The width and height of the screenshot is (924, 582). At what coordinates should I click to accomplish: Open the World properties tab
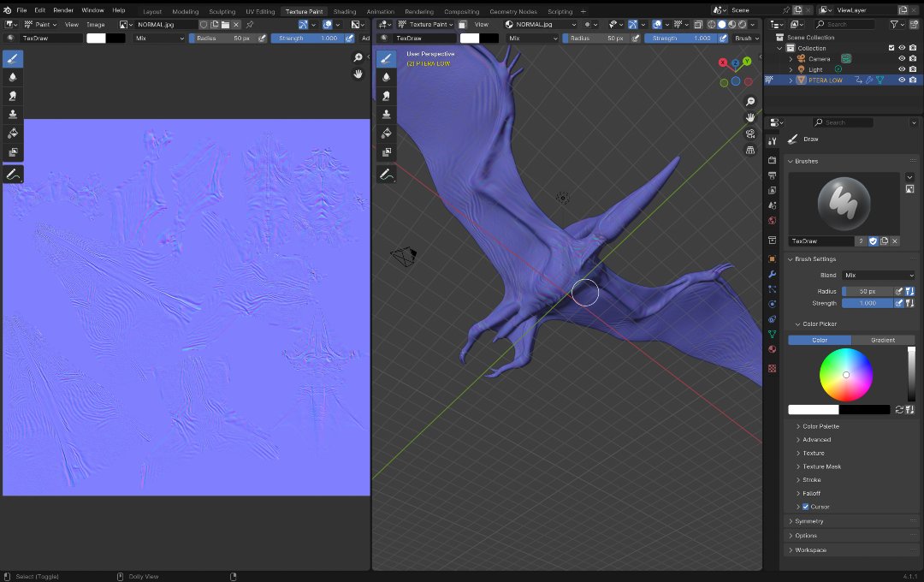(x=772, y=221)
